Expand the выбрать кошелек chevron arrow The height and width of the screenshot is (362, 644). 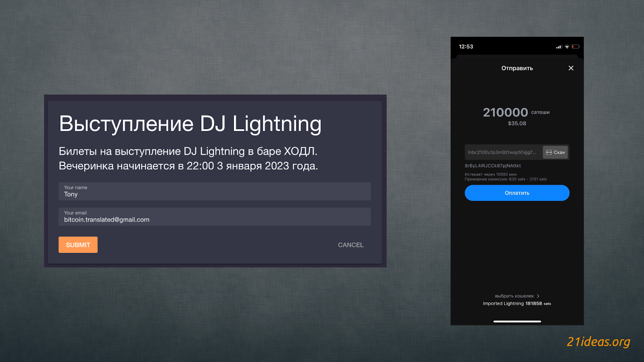(x=538, y=296)
